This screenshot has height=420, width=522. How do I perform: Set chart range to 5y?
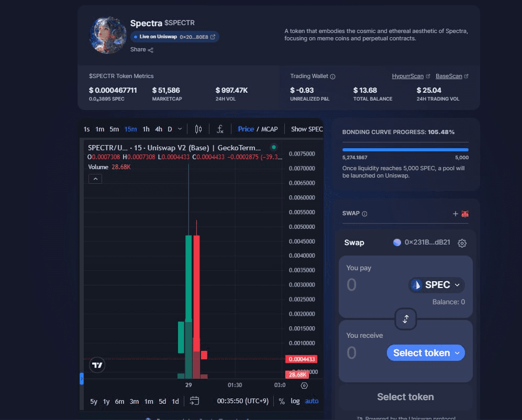point(94,401)
